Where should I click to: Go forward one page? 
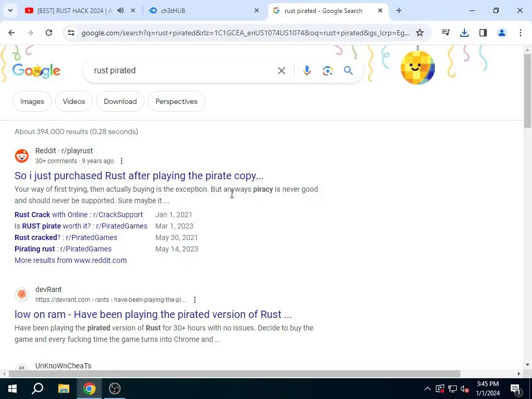click(30, 33)
